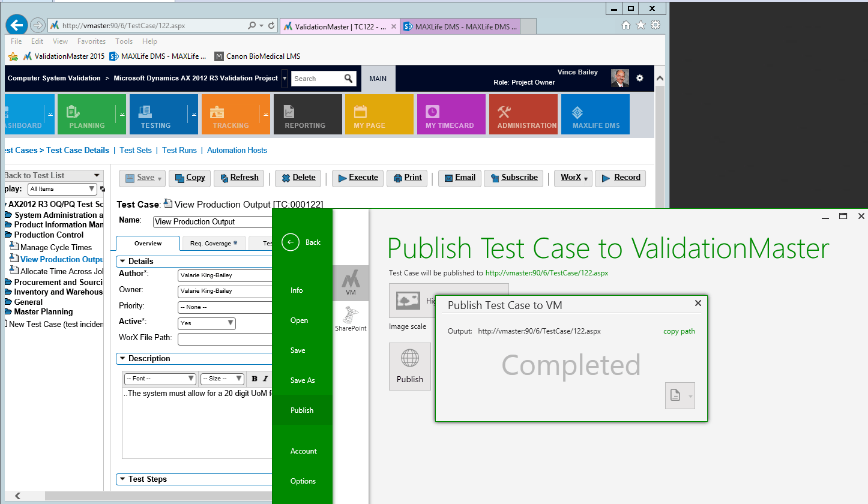Expand the Tracking tile dropdown arrow

click(267, 113)
